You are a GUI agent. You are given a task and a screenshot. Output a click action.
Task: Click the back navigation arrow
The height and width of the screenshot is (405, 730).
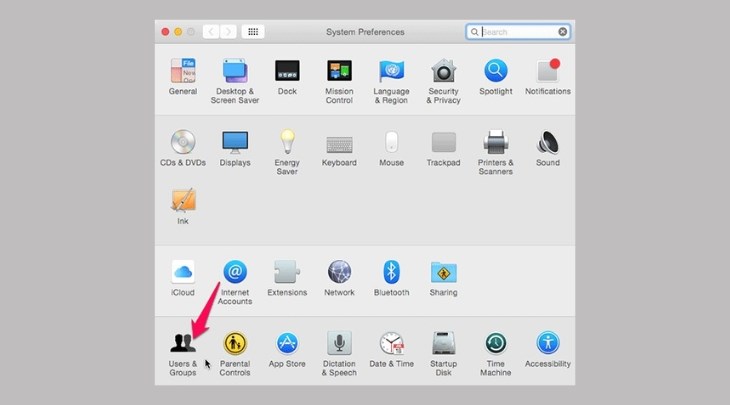[x=211, y=32]
